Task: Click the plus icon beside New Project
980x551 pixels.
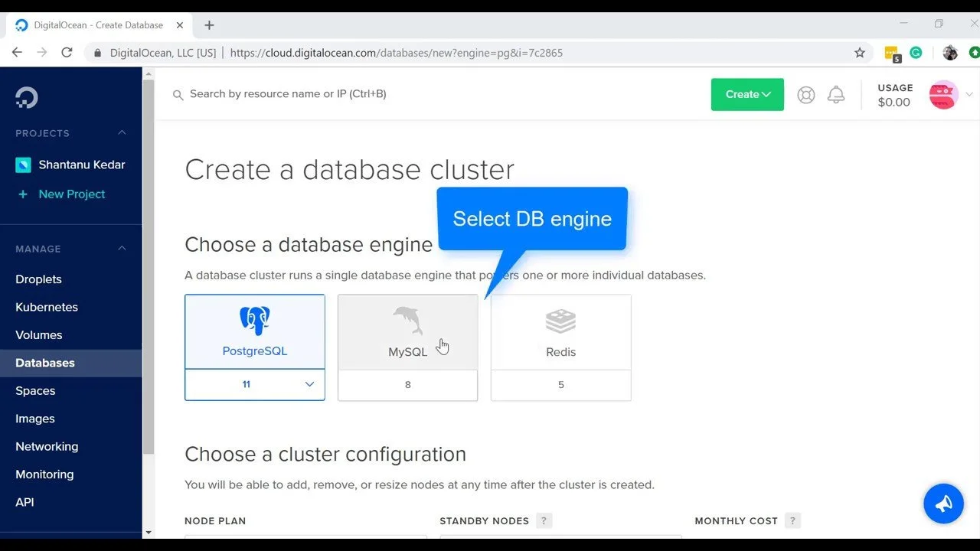Action: pyautogui.click(x=22, y=194)
